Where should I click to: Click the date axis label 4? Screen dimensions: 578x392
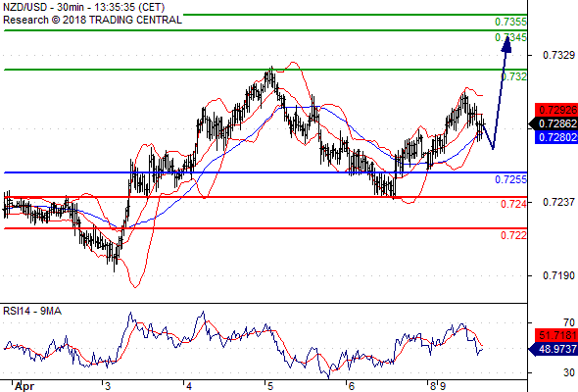[x=189, y=386]
